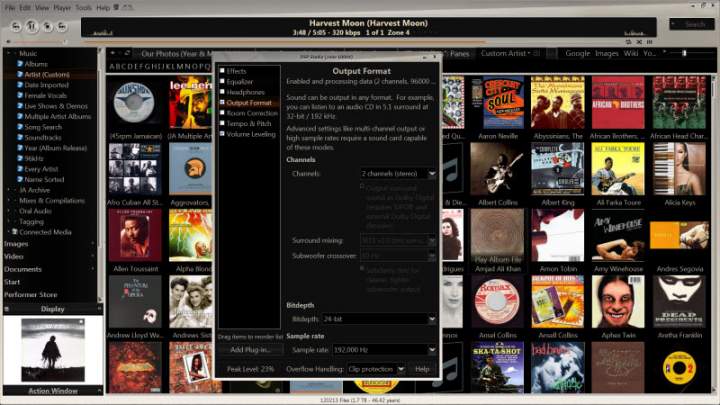Screen dimensions: 720x405
Task: Click the Images link in toolbar
Action: tap(607, 53)
